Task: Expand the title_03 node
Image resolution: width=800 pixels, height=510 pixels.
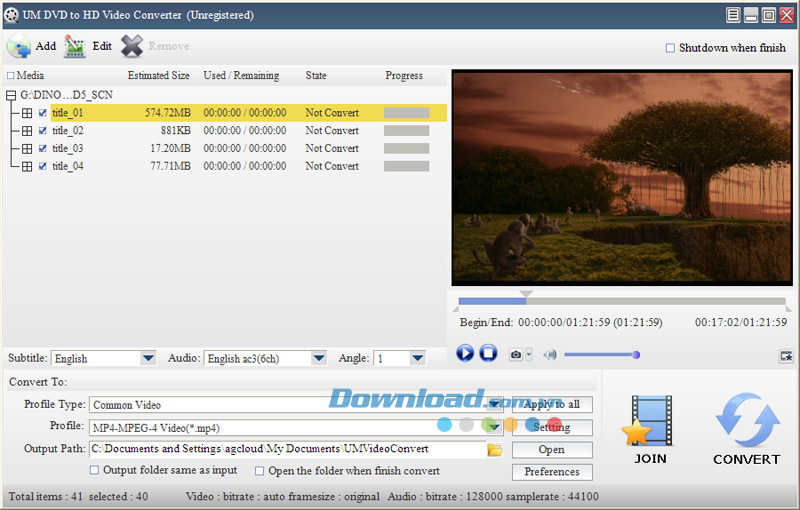Action: point(27,149)
